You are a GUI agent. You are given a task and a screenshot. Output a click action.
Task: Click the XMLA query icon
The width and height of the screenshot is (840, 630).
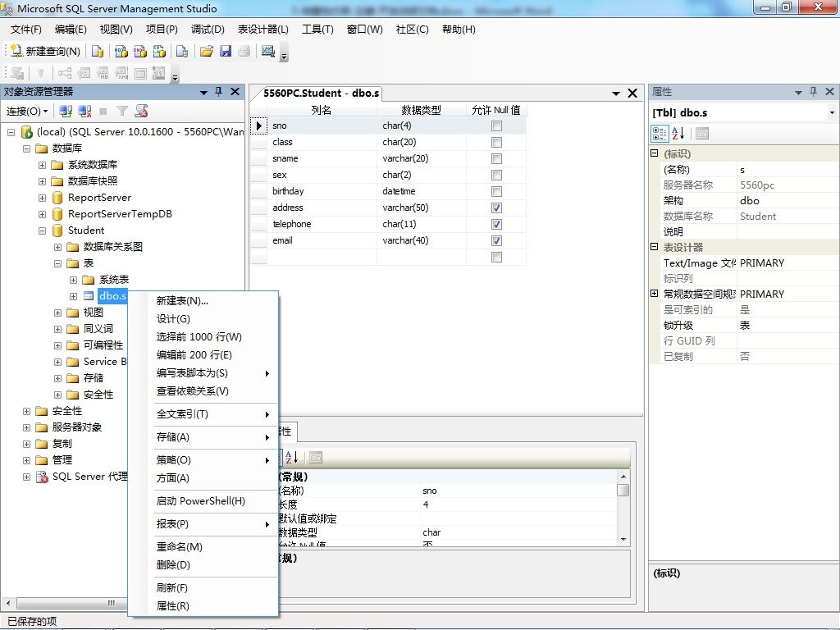click(x=159, y=51)
